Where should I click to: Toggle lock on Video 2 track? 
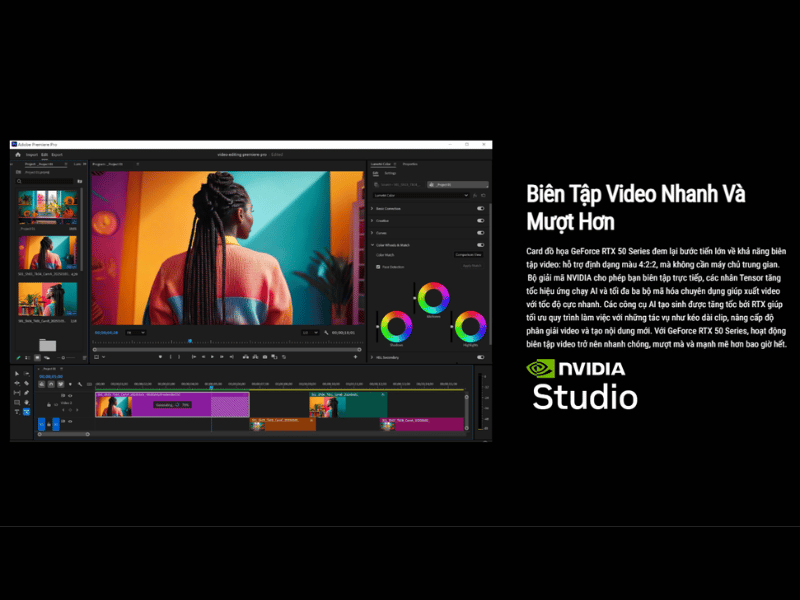(49, 405)
